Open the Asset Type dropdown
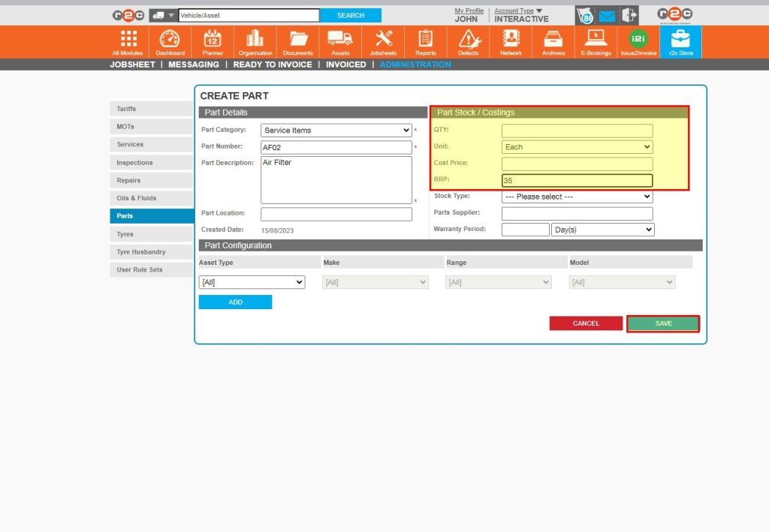Viewport: 769px width, 532px height. (252, 282)
